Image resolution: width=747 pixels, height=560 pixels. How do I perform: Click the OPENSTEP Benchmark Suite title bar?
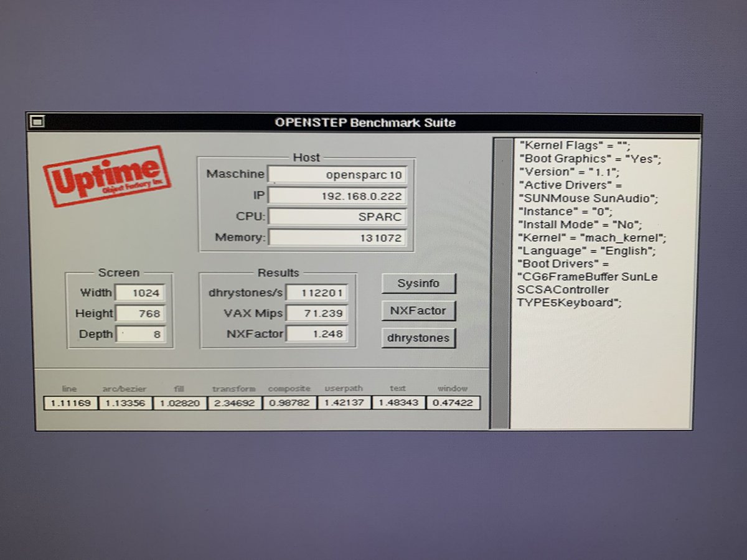pos(365,123)
